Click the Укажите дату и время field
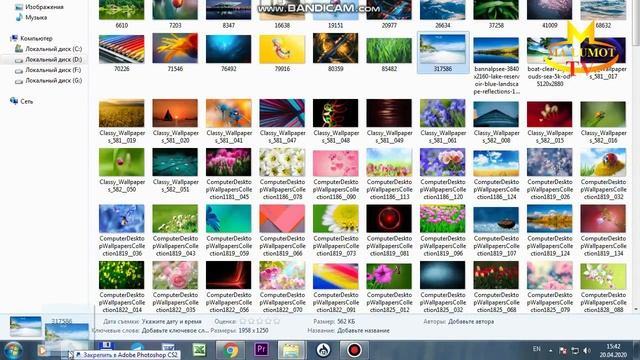Image resolution: width=640 pixels, height=360 pixels. click(171, 322)
